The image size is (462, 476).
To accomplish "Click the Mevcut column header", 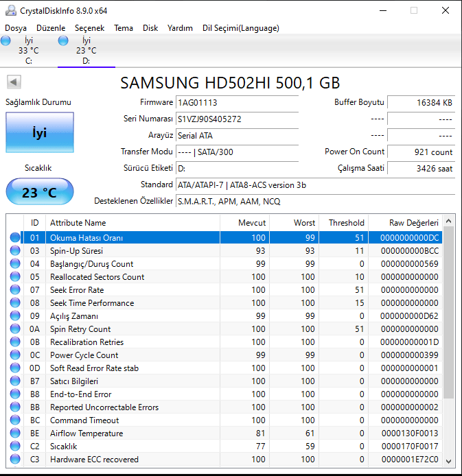I will point(245,223).
